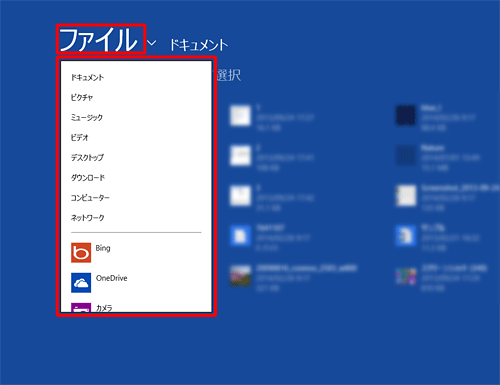This screenshot has width=500, height=385.
Task: Choose ピクチャ from the location list
Action: (x=82, y=97)
